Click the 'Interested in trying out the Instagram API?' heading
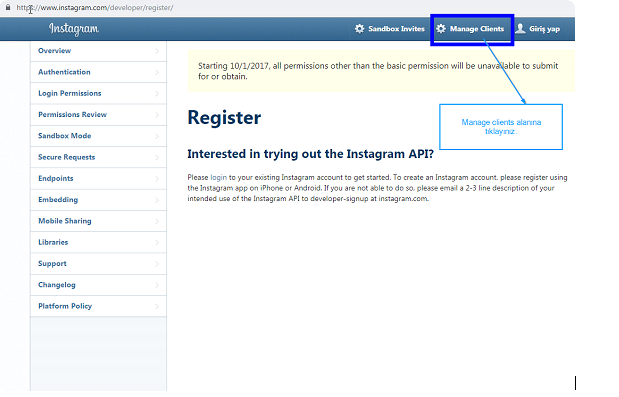Image resolution: width=619 pixels, height=397 pixels. coord(310,154)
